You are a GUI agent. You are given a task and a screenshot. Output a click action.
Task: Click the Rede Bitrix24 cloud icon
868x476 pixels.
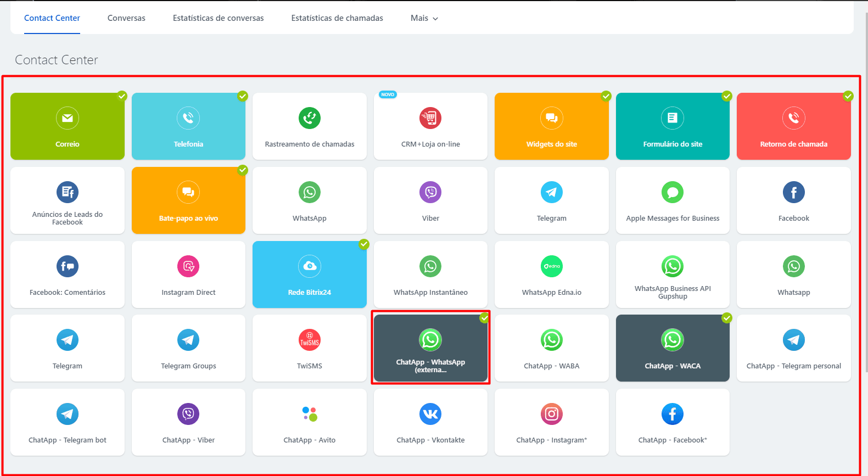pos(310,266)
